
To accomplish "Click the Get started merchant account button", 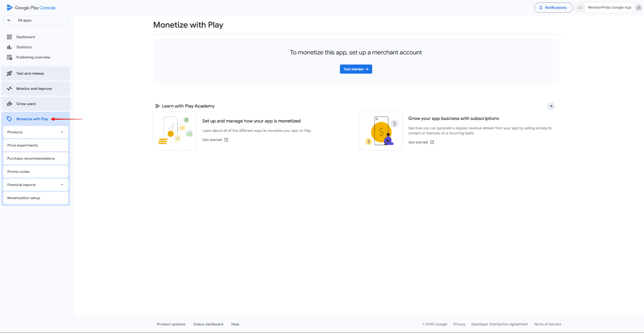I will 356,69.
